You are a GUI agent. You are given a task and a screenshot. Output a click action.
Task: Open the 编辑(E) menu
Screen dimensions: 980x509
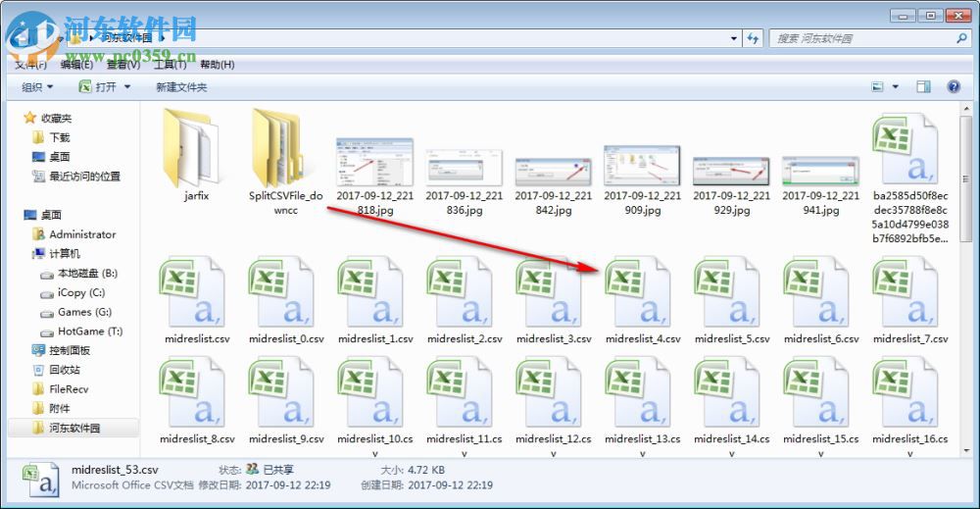click(x=76, y=65)
